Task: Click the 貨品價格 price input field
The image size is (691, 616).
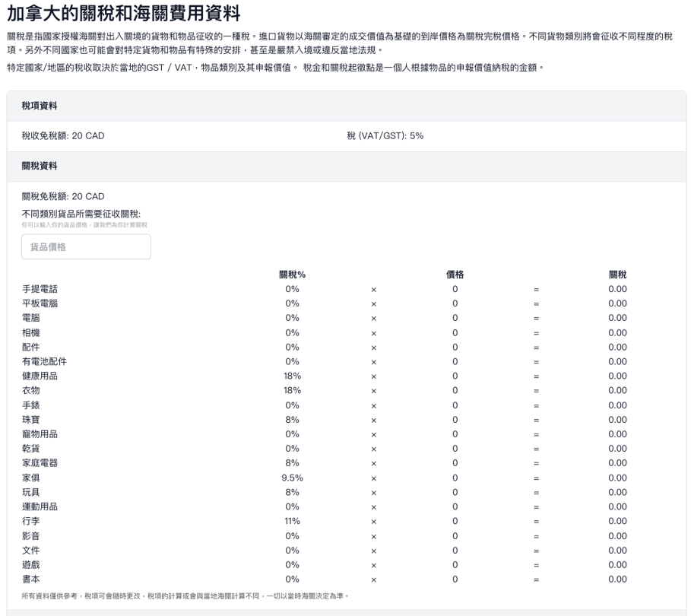Action: (x=86, y=247)
